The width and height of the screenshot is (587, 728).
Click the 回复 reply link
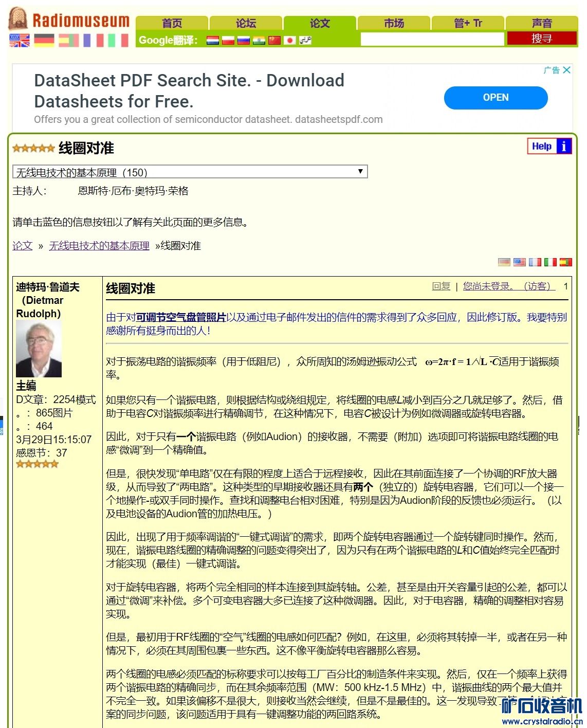[441, 286]
